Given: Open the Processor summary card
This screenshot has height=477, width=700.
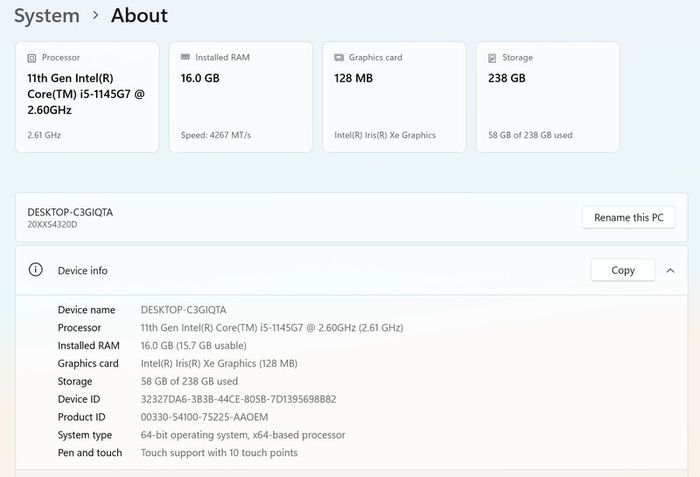Looking at the screenshot, I should [x=87, y=97].
